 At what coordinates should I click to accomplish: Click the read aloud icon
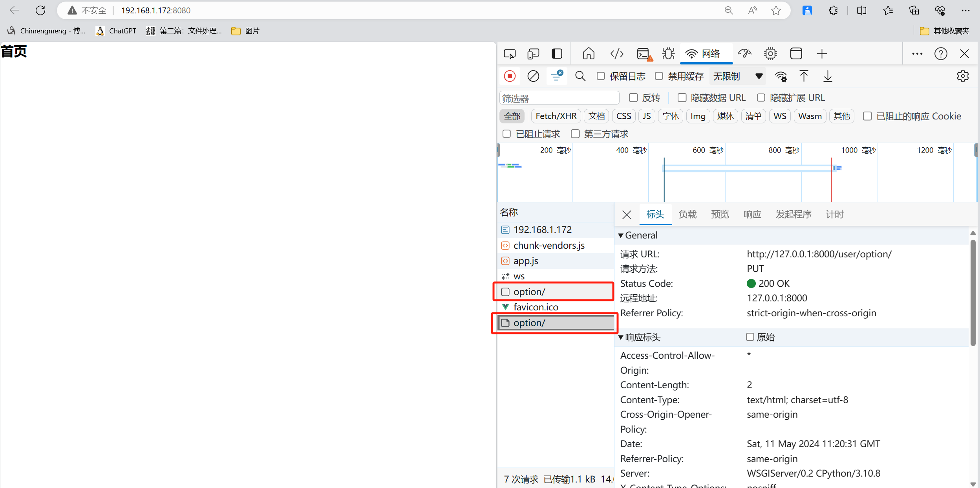752,10
